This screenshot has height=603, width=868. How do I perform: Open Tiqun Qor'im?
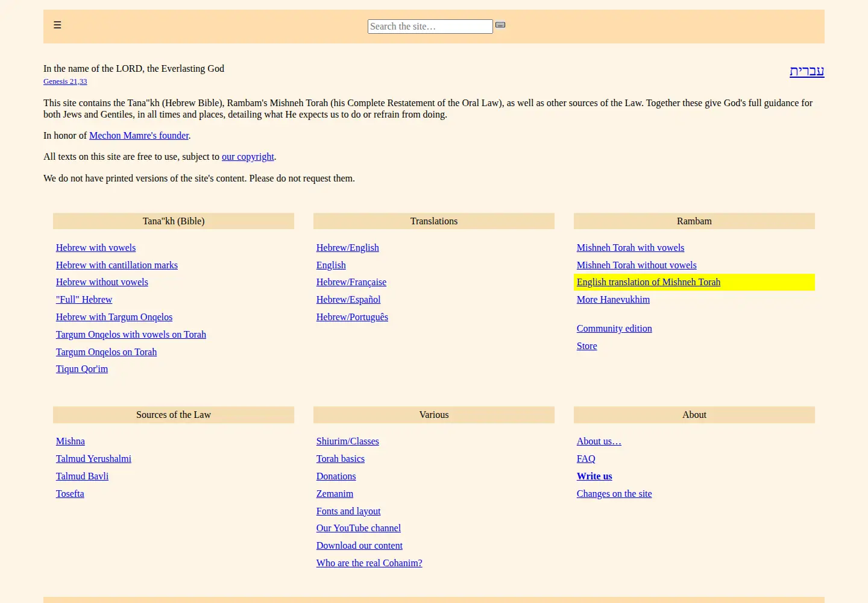(82, 369)
